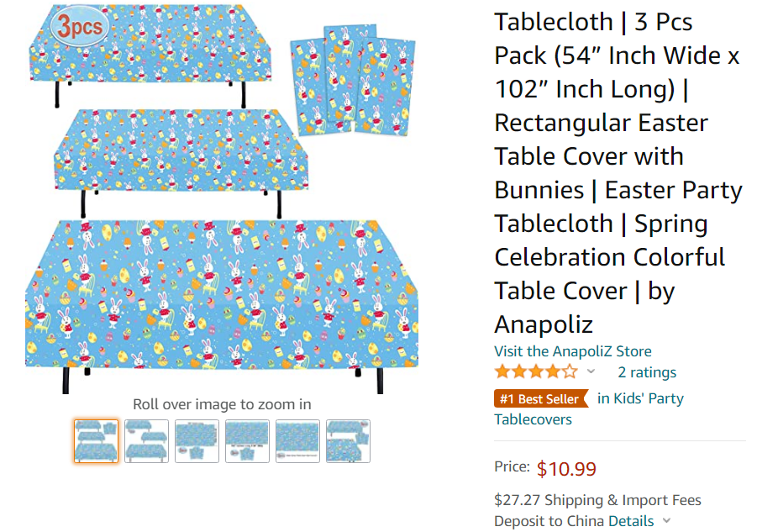Click the product title text

coord(618,172)
